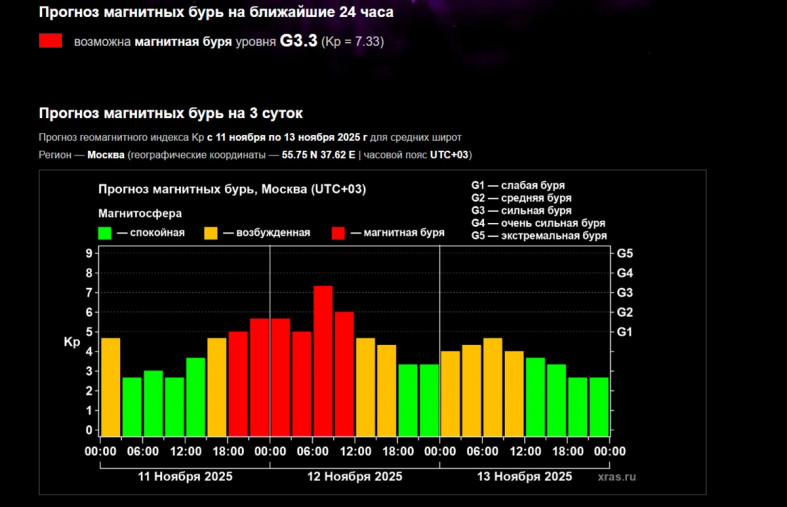The image size is (787, 507).
Task: Click the '13 Ноября 2025' date label
Action: (525, 477)
